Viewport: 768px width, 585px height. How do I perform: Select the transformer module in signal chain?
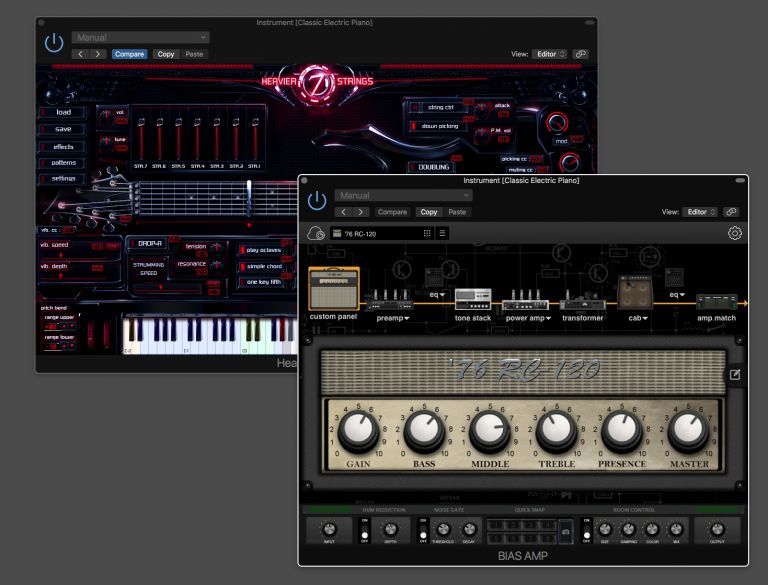coord(582,300)
